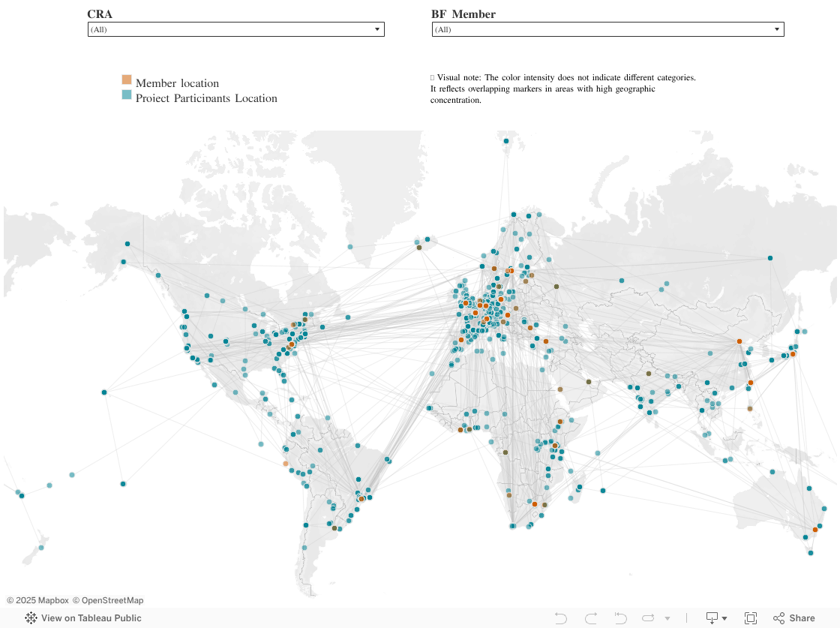Open the BF Member filter dropdown
Screen dimensions: 840x628
pos(608,29)
